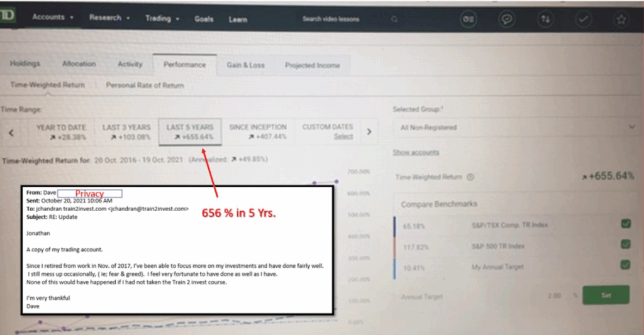
Task: Uncheck the S&P/TSX Comp. TR Index benchmark
Action: click(625, 224)
